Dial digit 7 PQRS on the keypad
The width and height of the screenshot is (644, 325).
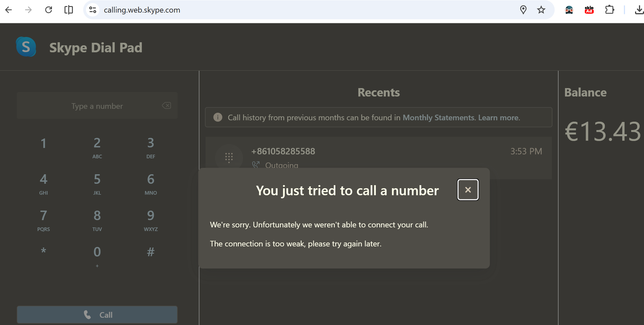tap(44, 220)
